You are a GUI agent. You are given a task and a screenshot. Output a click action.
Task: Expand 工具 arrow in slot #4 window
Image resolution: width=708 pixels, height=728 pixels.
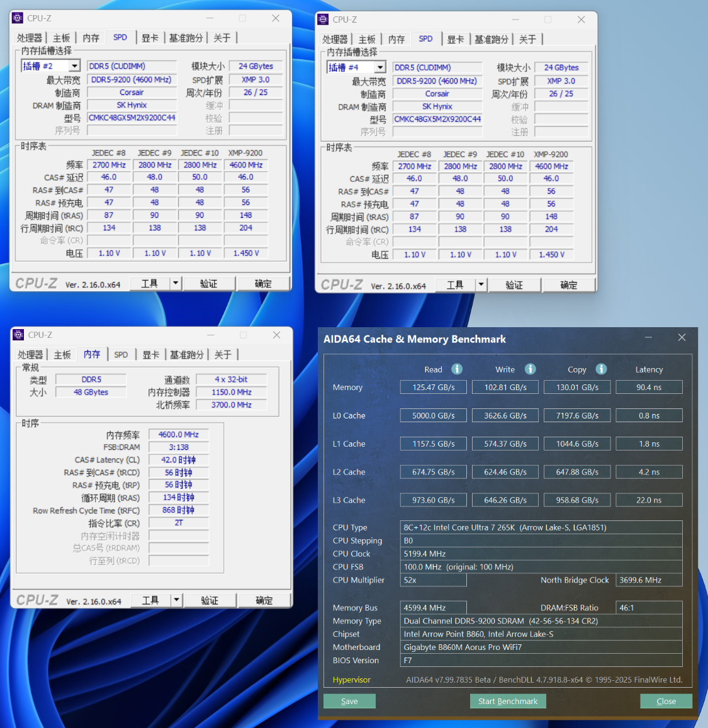[481, 284]
